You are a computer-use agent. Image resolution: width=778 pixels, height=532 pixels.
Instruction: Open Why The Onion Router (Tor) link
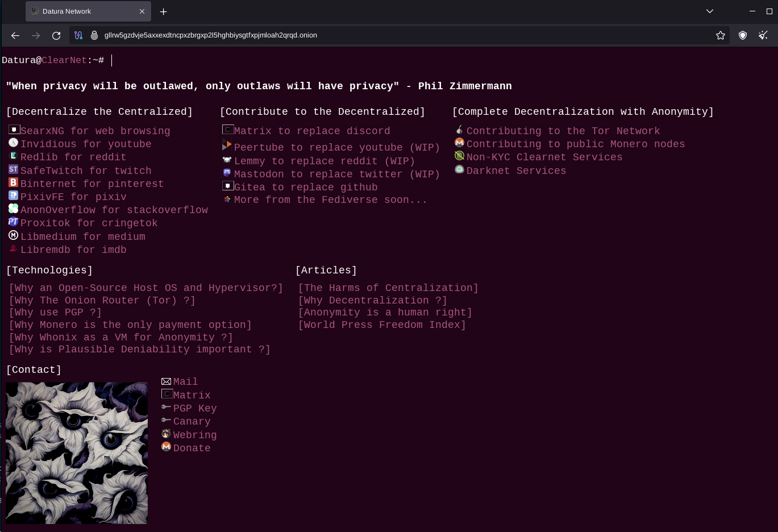(x=102, y=301)
